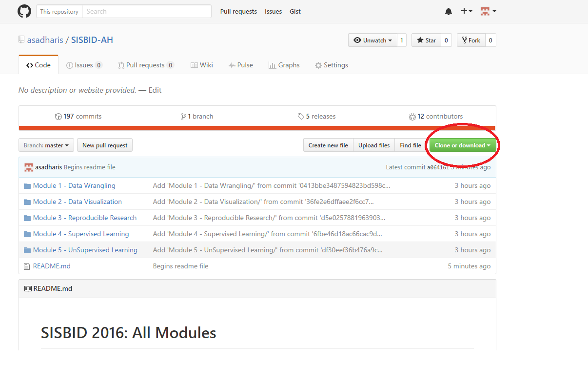Open the user avatar menu
The width and height of the screenshot is (588, 365).
tap(488, 11)
